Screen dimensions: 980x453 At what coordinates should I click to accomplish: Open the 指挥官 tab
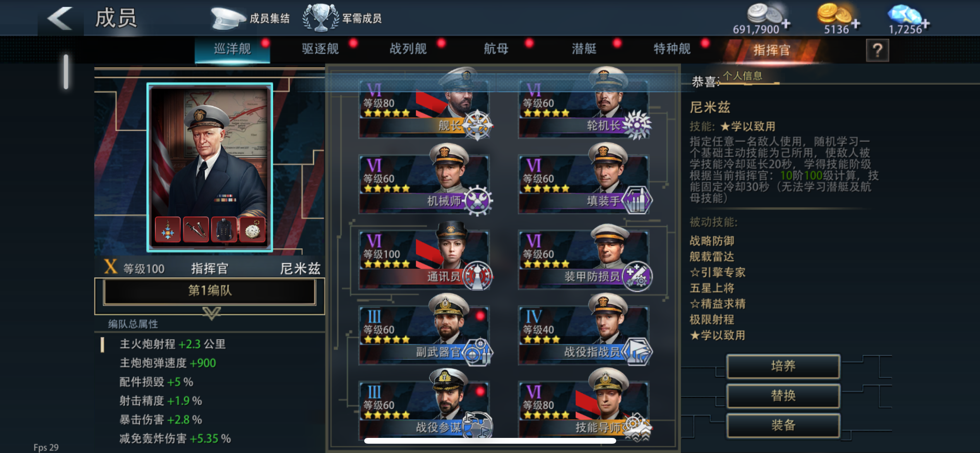pos(771,50)
